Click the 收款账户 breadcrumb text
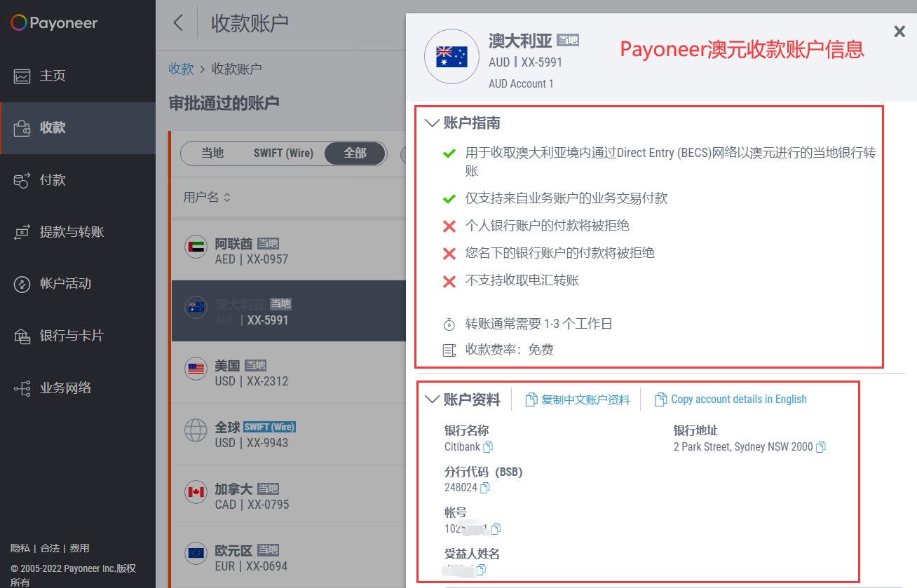Screen dimensions: 917x588 237,69
